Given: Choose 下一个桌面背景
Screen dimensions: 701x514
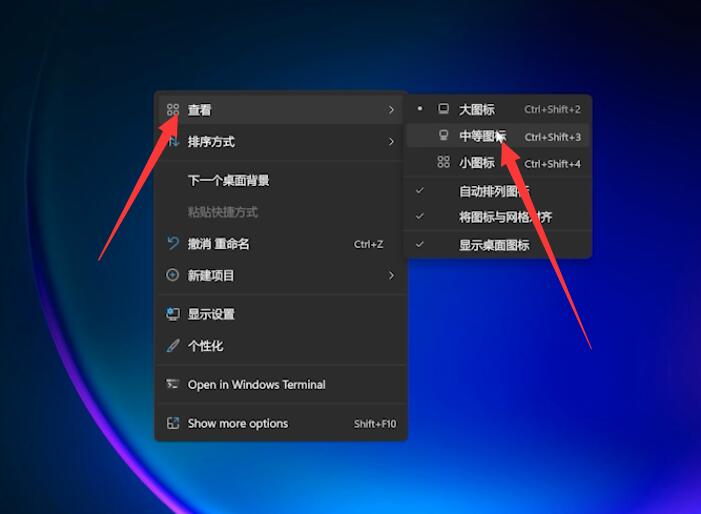Looking at the screenshot, I should (x=281, y=180).
